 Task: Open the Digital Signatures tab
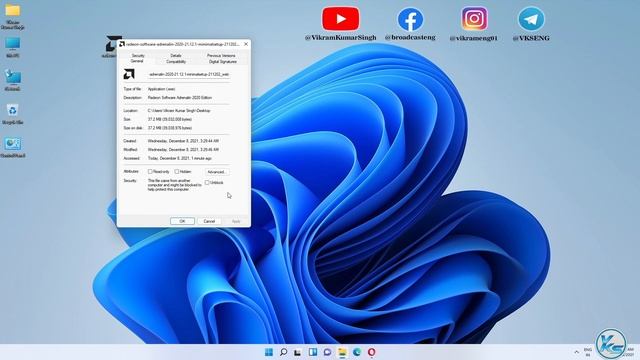[222, 62]
